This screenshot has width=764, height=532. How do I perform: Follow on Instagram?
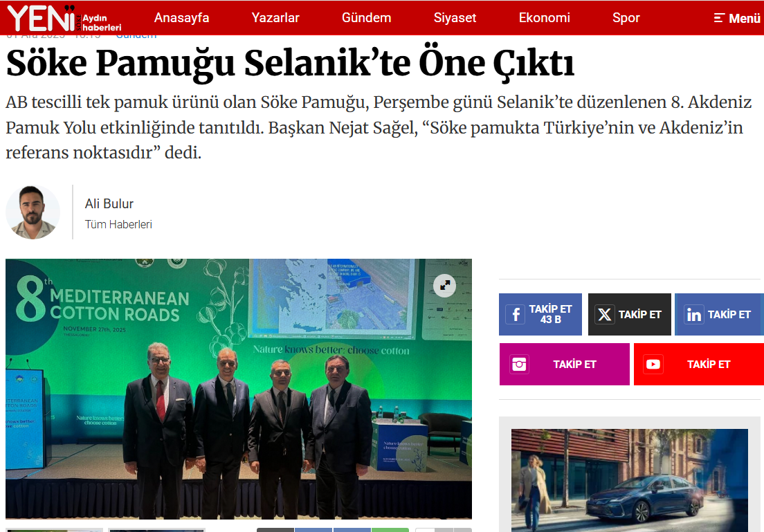point(564,365)
